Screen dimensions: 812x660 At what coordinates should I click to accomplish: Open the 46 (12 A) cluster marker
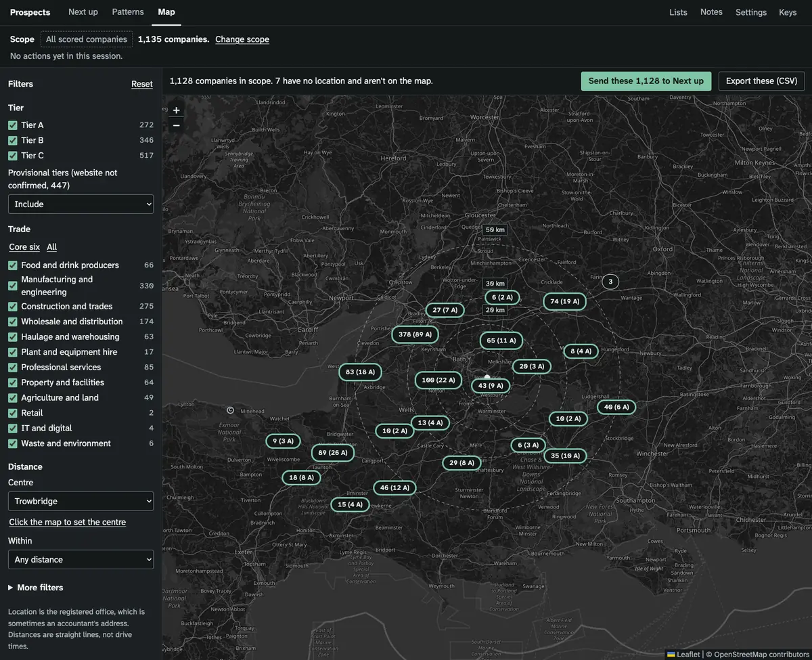394,487
